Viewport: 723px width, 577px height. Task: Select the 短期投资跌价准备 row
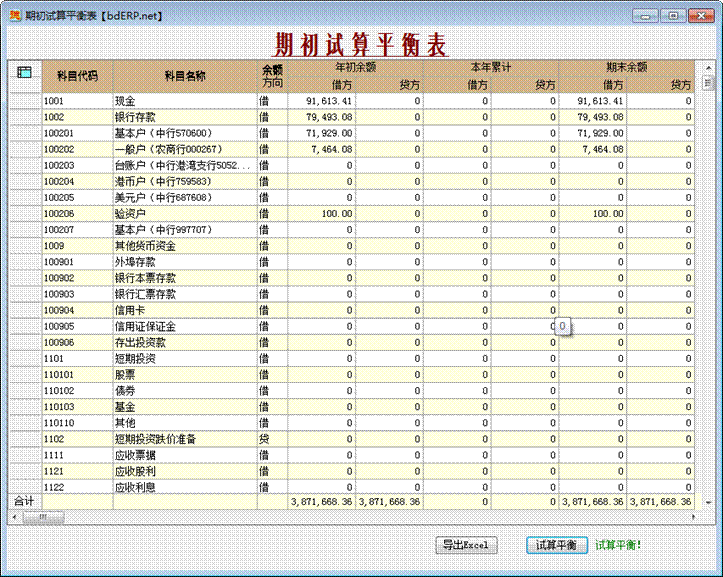click(185, 438)
